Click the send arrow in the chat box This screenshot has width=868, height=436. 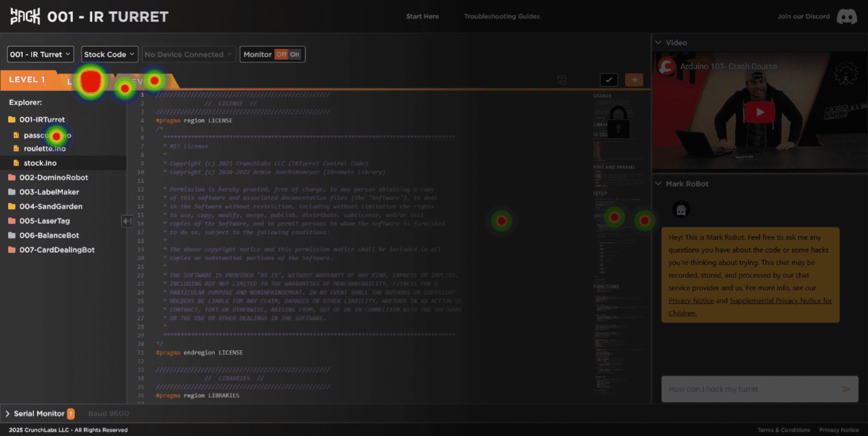tap(845, 389)
